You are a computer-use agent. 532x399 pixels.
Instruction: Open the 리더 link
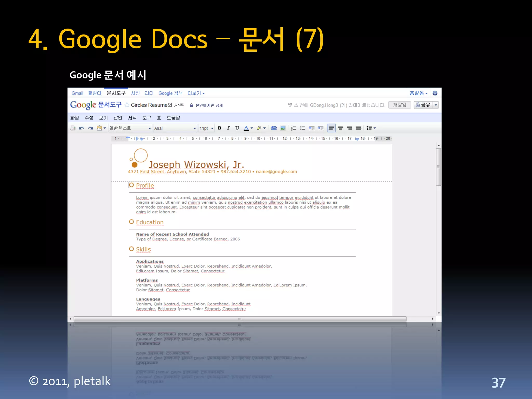[x=149, y=93]
